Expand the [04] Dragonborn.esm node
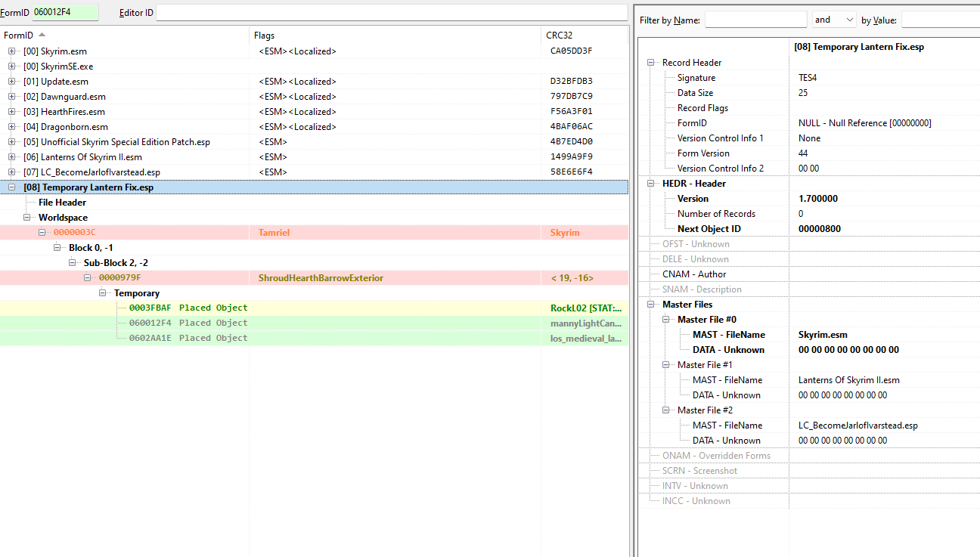This screenshot has width=980, height=557. [11, 127]
